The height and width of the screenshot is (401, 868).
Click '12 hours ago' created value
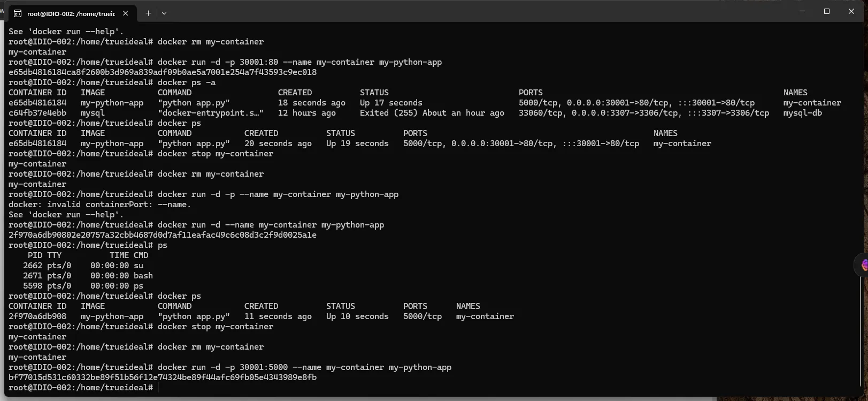(307, 113)
